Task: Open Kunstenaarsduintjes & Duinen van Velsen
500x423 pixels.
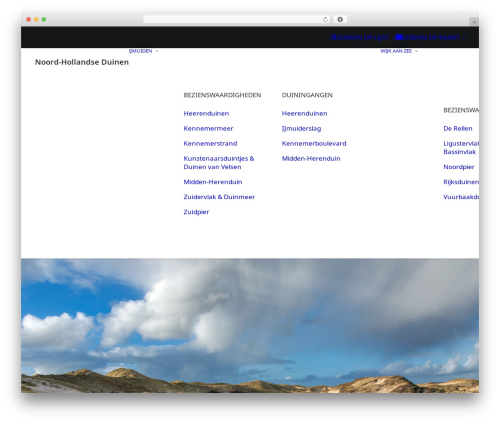Action: click(219, 163)
